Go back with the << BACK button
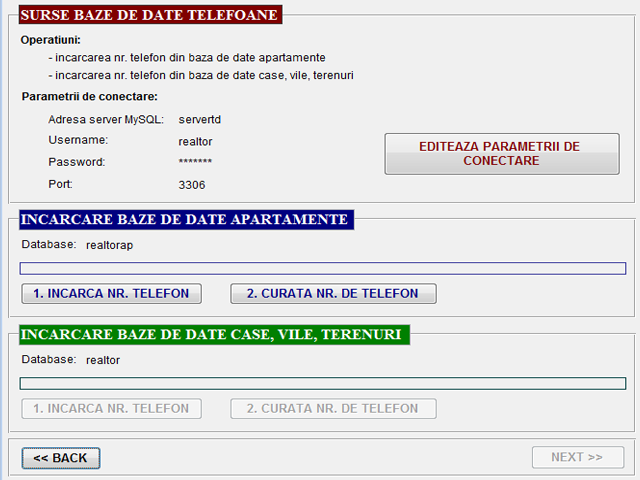Image resolution: width=640 pixels, height=480 pixels. coord(61,458)
